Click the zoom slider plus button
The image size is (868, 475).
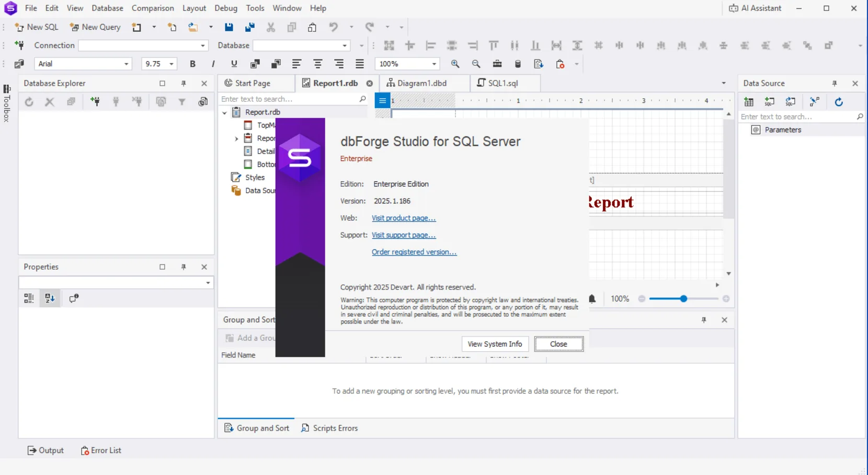[x=726, y=299]
